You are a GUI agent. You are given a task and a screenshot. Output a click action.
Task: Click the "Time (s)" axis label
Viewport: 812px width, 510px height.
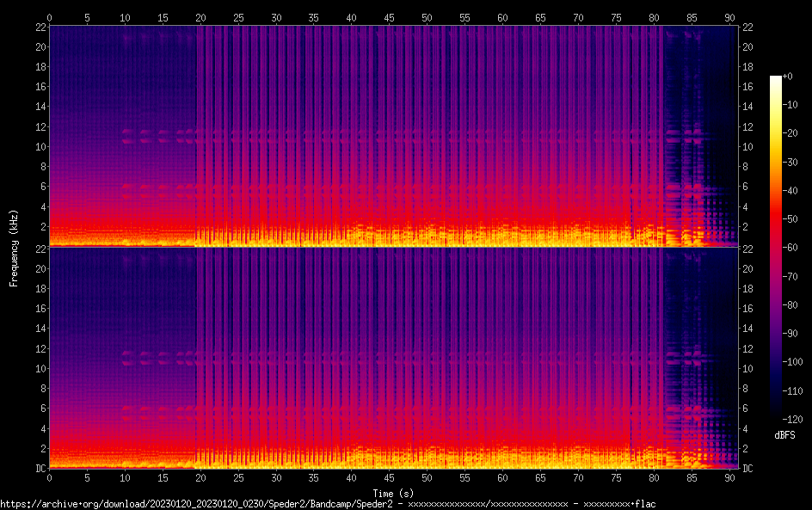tap(391, 493)
